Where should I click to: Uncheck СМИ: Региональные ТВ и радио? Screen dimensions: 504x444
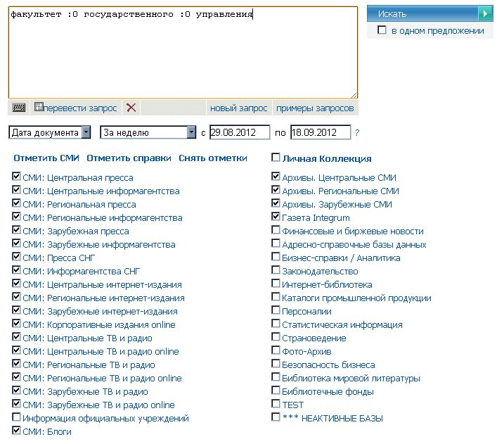click(16, 363)
